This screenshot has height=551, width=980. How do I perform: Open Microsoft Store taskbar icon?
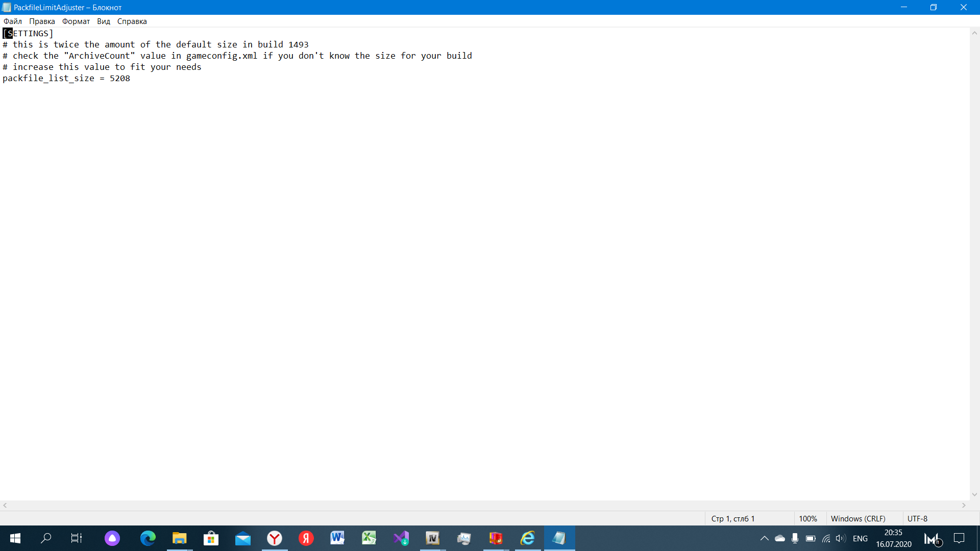click(x=211, y=538)
